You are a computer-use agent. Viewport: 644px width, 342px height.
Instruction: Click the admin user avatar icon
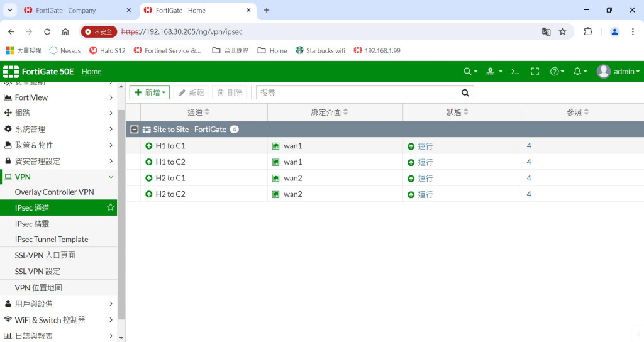tap(603, 72)
